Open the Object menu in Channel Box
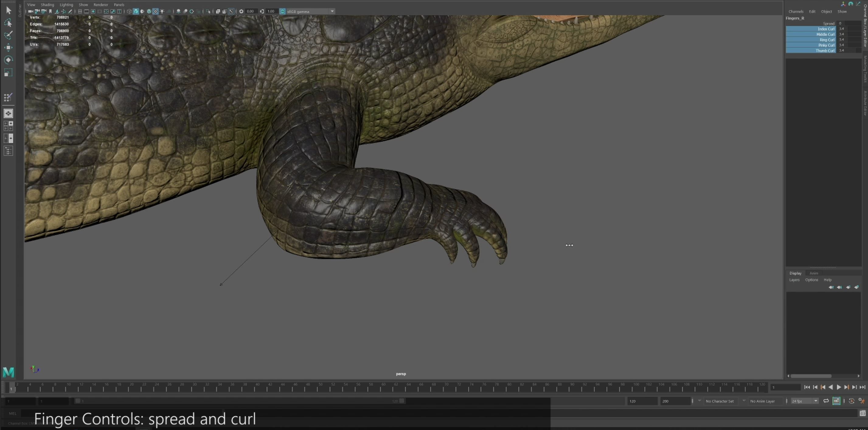This screenshot has width=868, height=430. point(826,12)
